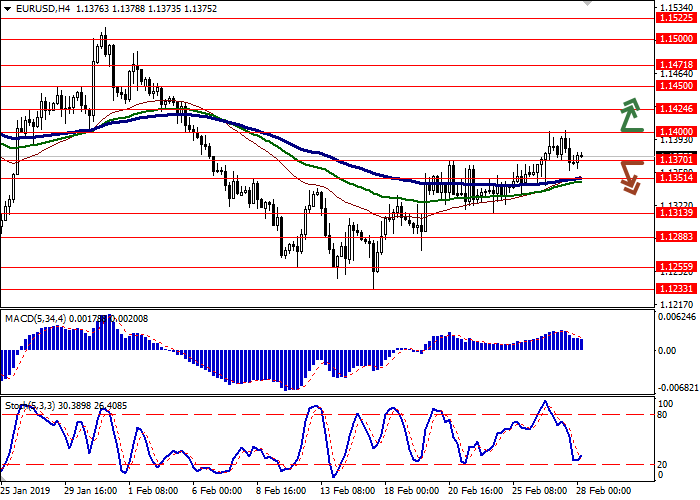Click the 1.13514 support level label
Screen dimensions: 700x500
(x=676, y=178)
